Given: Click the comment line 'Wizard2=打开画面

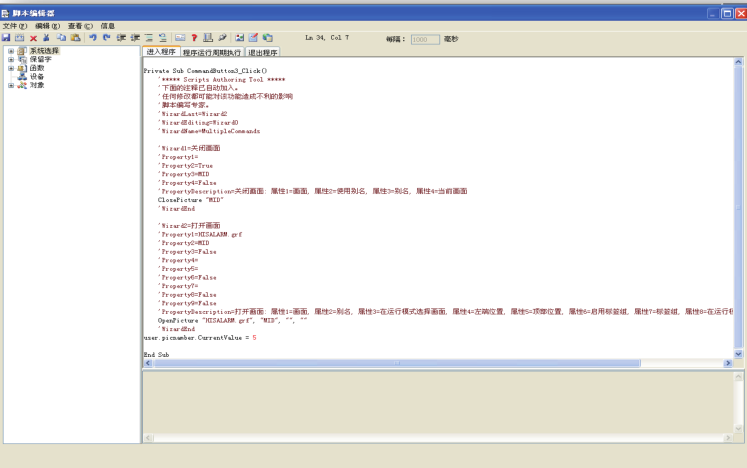Looking at the screenshot, I should 189,226.
